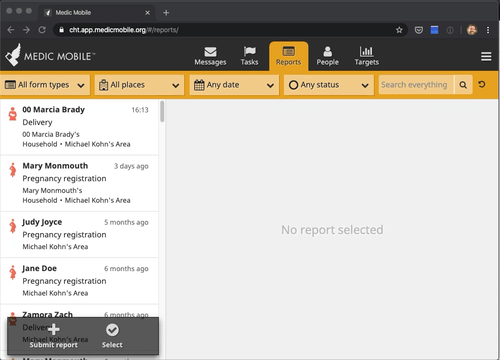Click the Submit report button

54,336
